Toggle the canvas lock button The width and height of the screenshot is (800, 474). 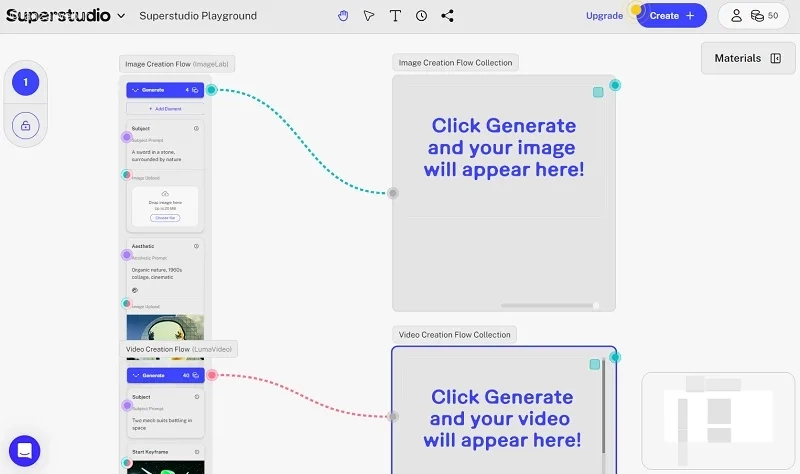pos(26,126)
